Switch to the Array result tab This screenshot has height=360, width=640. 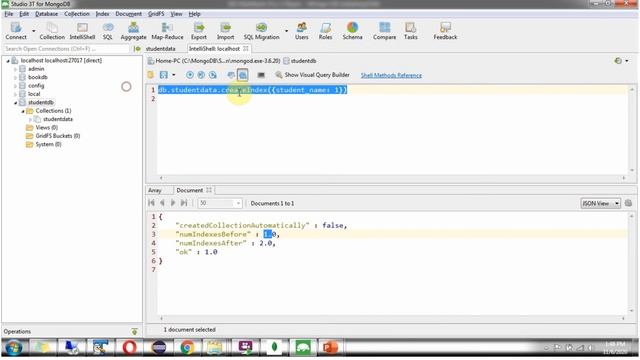(155, 190)
